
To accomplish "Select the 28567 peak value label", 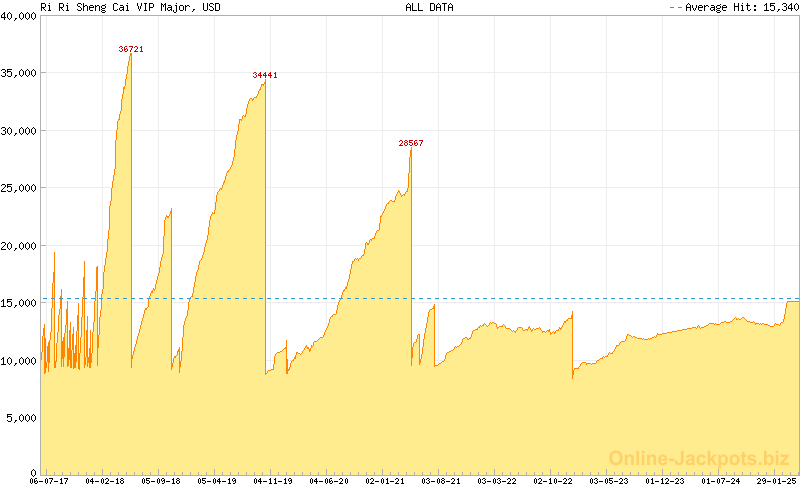I will (411, 143).
